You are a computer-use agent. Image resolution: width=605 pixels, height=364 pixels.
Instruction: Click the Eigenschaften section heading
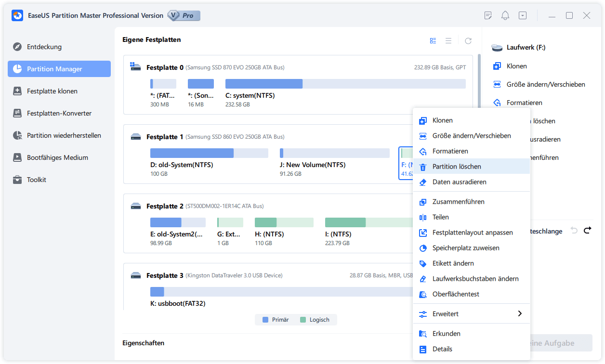point(144,343)
